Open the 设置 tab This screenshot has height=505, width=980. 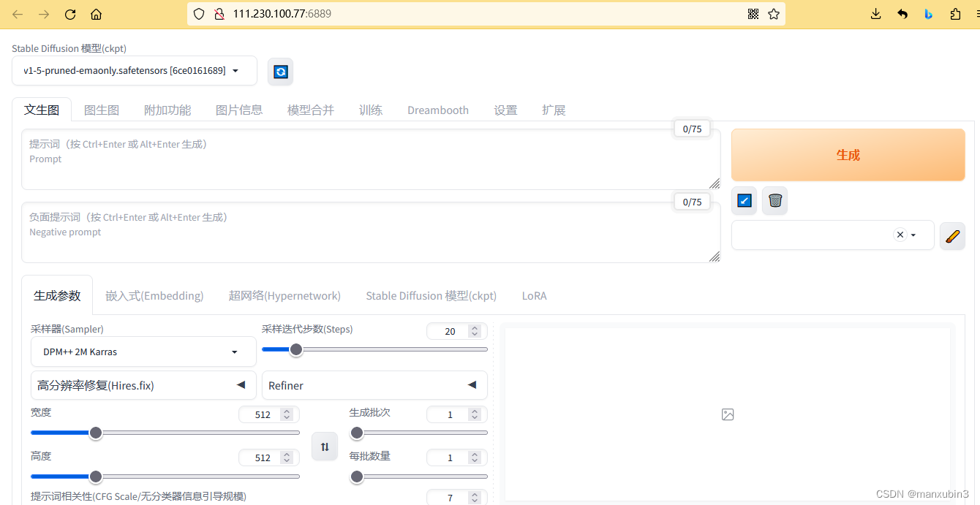point(505,110)
